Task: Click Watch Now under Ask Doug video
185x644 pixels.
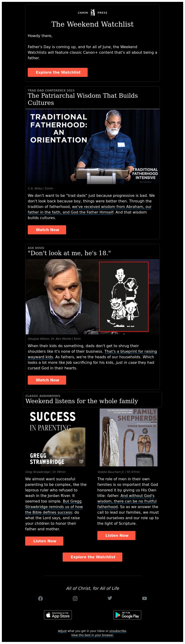Action: [x=47, y=380]
